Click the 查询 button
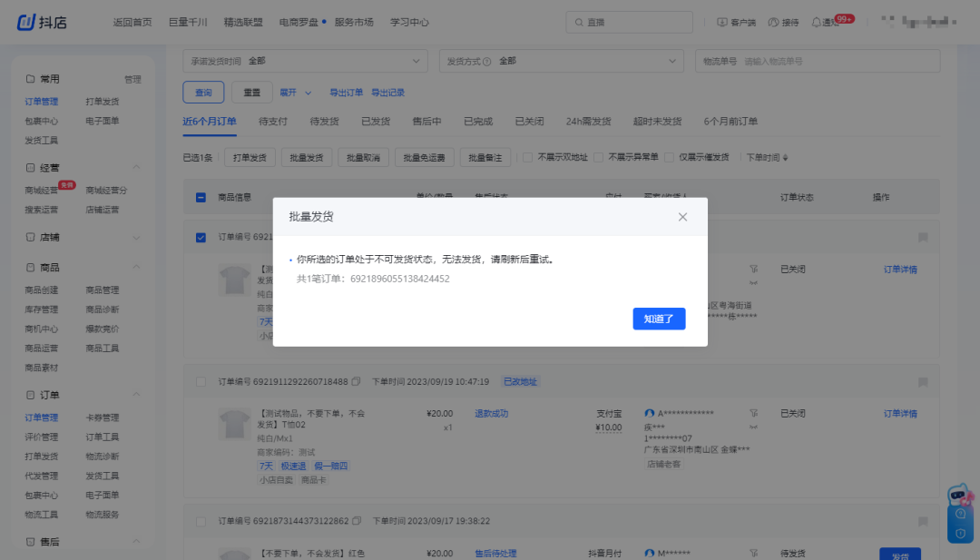The width and height of the screenshot is (980, 560). (203, 93)
